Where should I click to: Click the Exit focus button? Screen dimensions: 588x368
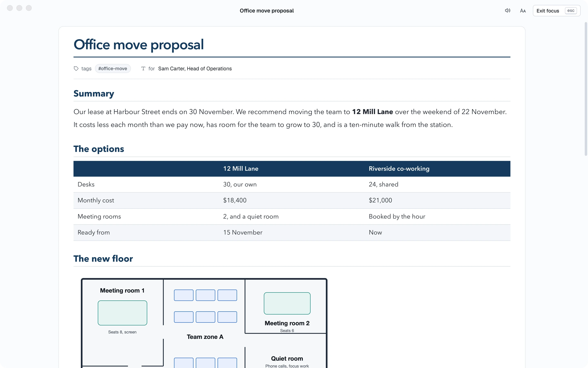[556, 11]
